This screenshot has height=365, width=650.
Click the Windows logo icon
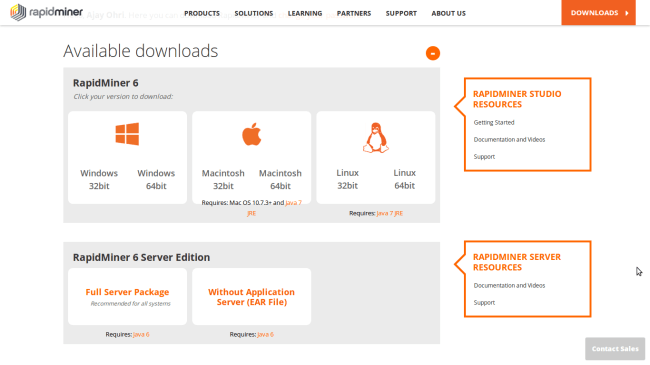tap(127, 134)
